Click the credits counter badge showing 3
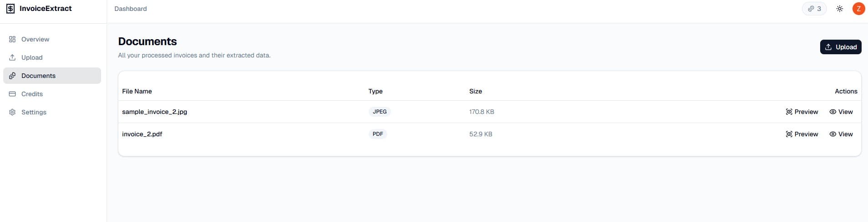Image resolution: width=868 pixels, height=222 pixels. (814, 9)
